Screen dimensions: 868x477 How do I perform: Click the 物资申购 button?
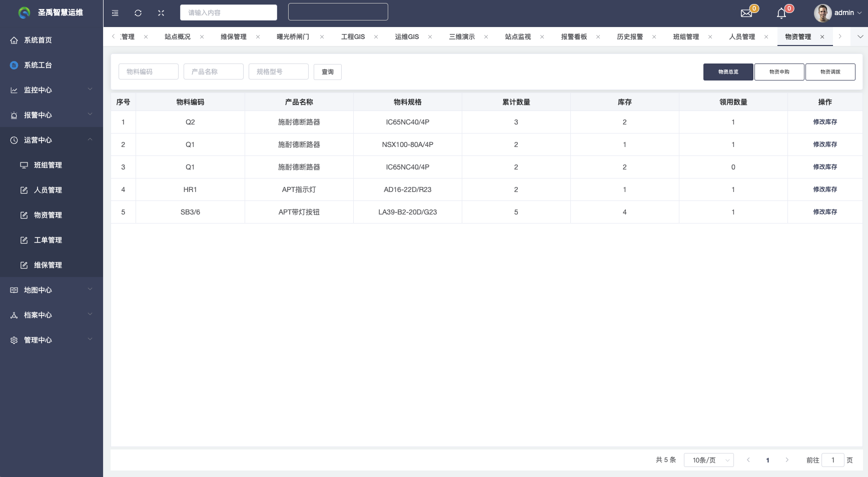click(x=779, y=72)
